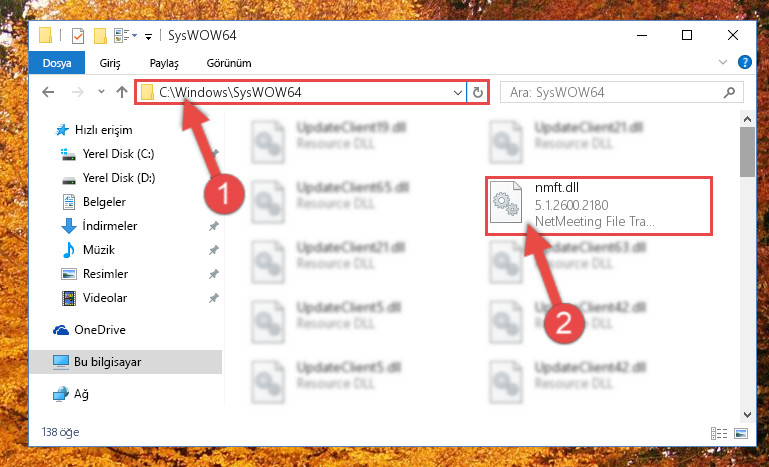Select Yerel Disk (D:) in sidebar
This screenshot has width=769, height=467.
(x=119, y=178)
